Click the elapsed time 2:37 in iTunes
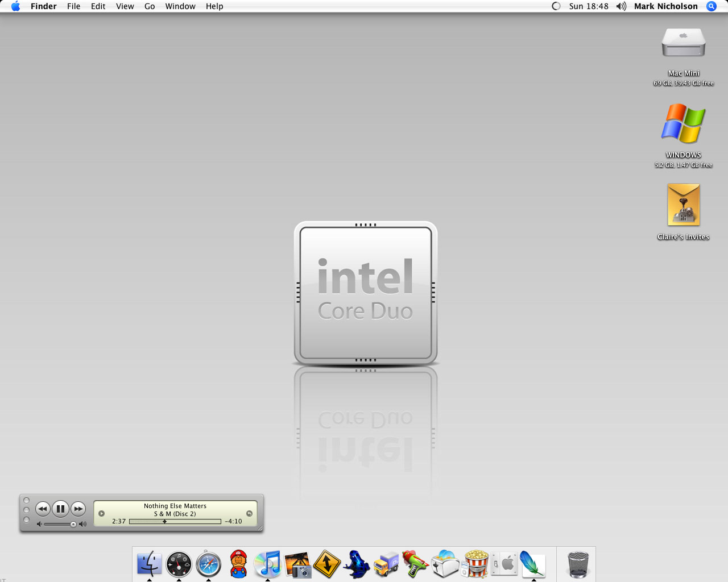 (119, 521)
